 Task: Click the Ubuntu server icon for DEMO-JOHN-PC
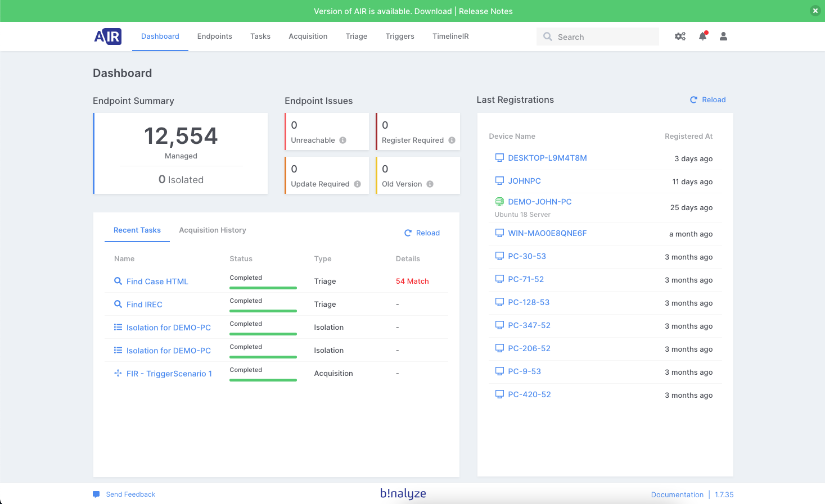point(499,201)
